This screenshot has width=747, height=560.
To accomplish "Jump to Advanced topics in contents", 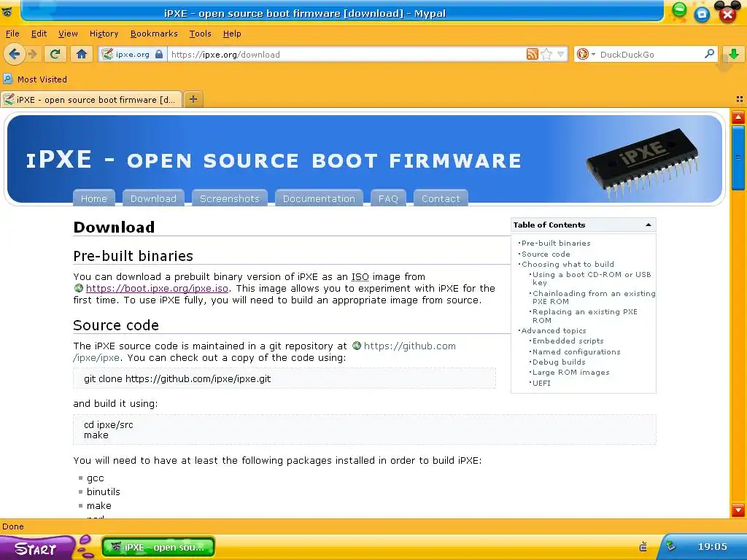I will 554,330.
